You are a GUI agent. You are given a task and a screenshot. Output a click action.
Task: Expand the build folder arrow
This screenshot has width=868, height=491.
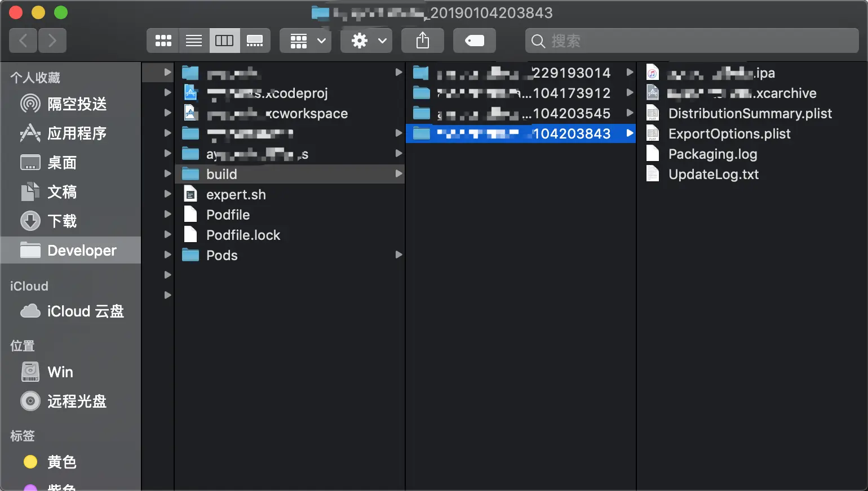coord(398,174)
